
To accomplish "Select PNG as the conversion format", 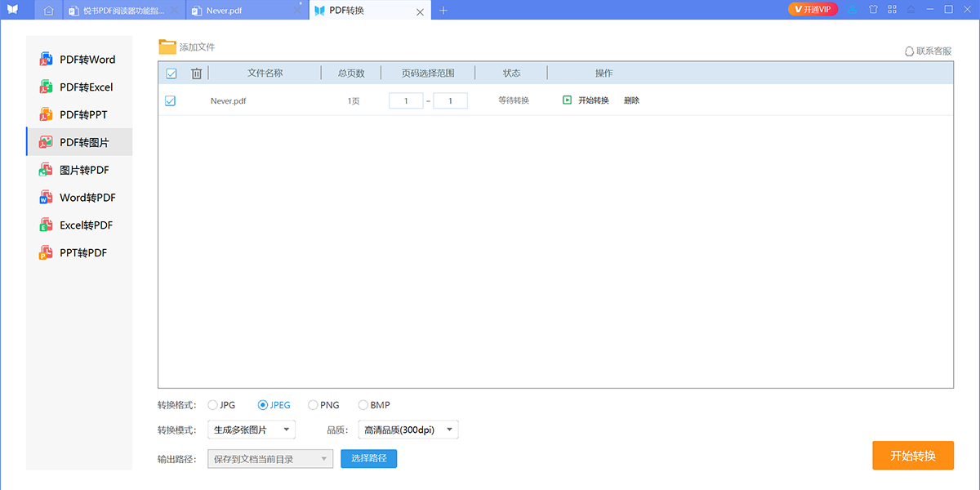I will pos(314,405).
